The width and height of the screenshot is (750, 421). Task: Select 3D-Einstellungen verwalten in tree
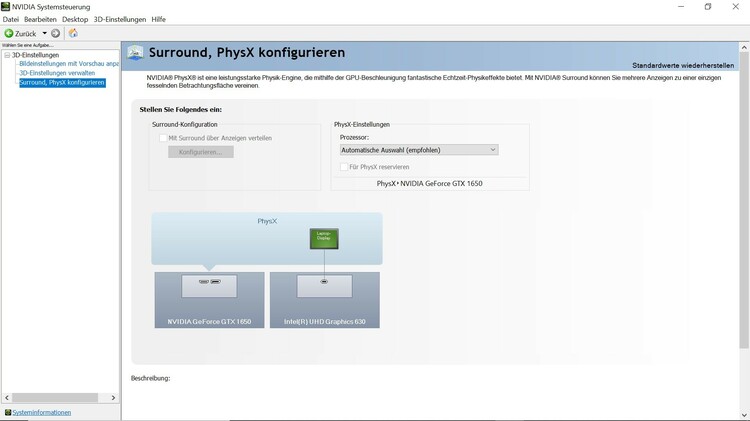click(57, 73)
